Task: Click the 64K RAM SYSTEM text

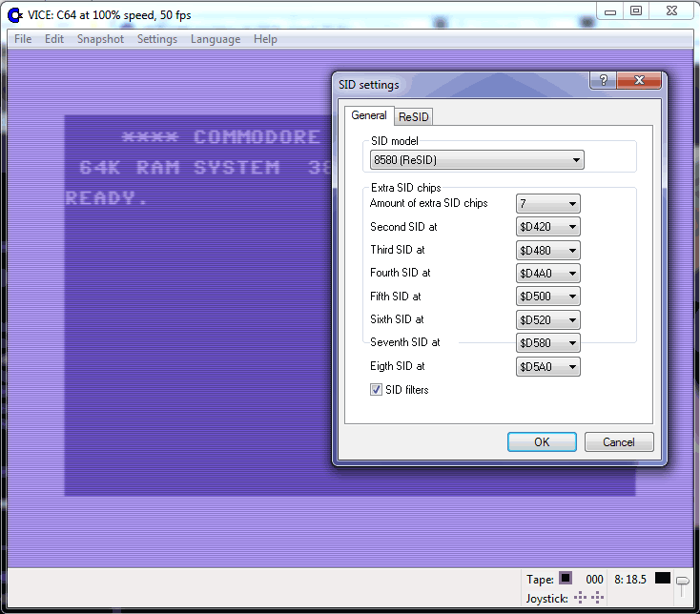Action: pyautogui.click(x=179, y=168)
